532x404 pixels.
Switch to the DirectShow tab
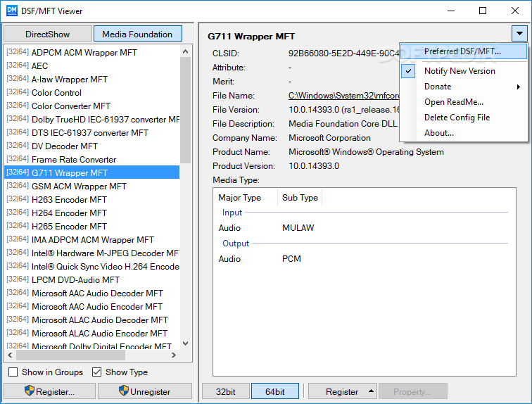(48, 34)
